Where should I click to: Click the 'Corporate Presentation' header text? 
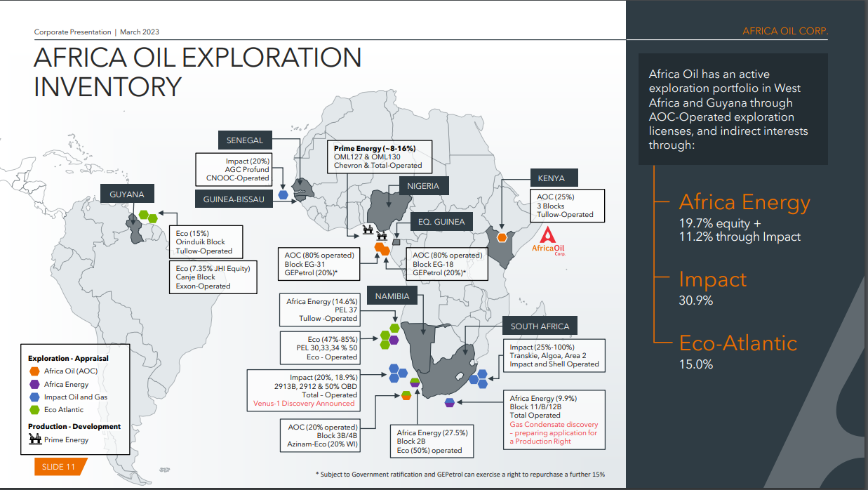tap(73, 32)
